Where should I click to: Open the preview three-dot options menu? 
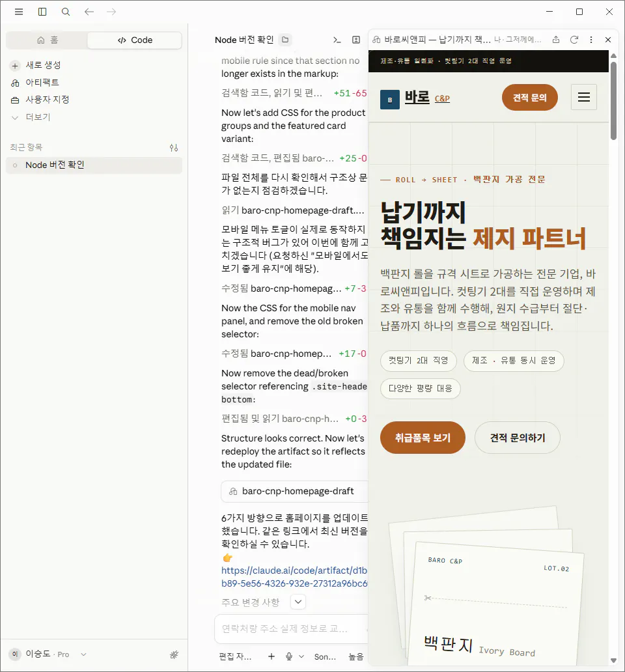coord(591,40)
